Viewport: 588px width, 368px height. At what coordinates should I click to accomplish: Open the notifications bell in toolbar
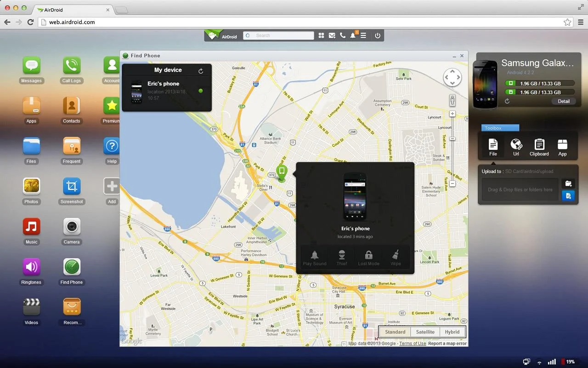[353, 35]
